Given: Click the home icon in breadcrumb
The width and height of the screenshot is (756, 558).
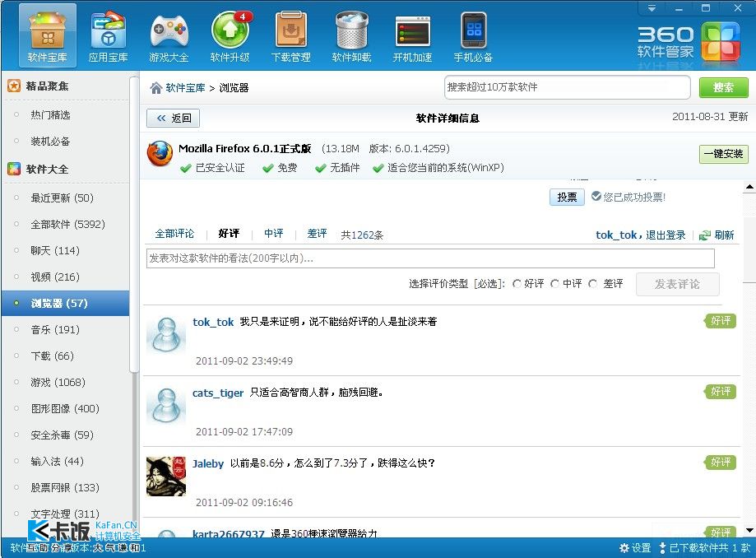Looking at the screenshot, I should click(x=155, y=88).
